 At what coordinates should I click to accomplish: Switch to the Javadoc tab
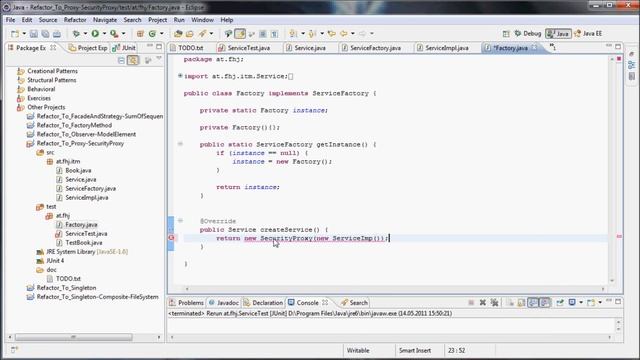click(x=224, y=302)
